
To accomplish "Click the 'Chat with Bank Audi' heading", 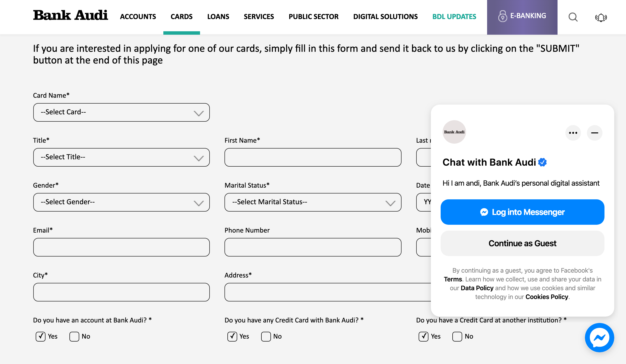I will tap(489, 162).
